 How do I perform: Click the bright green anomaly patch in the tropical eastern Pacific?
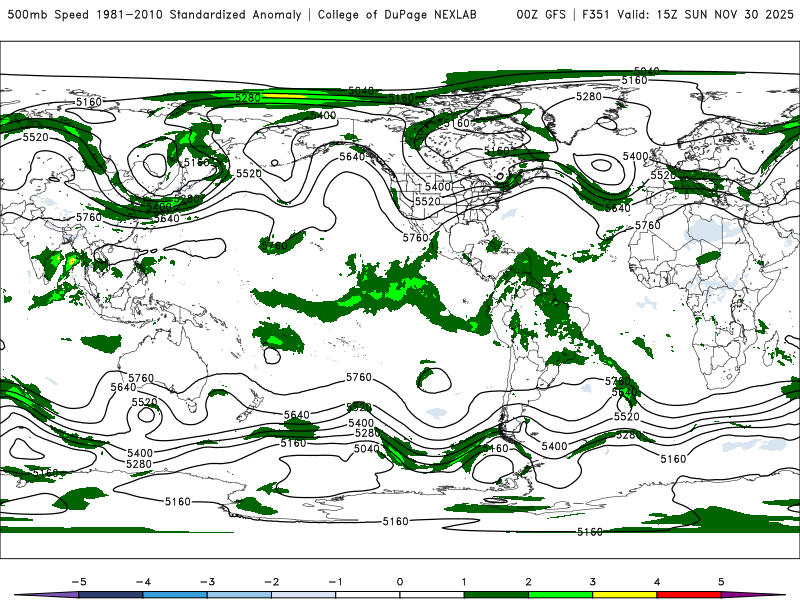pyautogui.click(x=402, y=291)
